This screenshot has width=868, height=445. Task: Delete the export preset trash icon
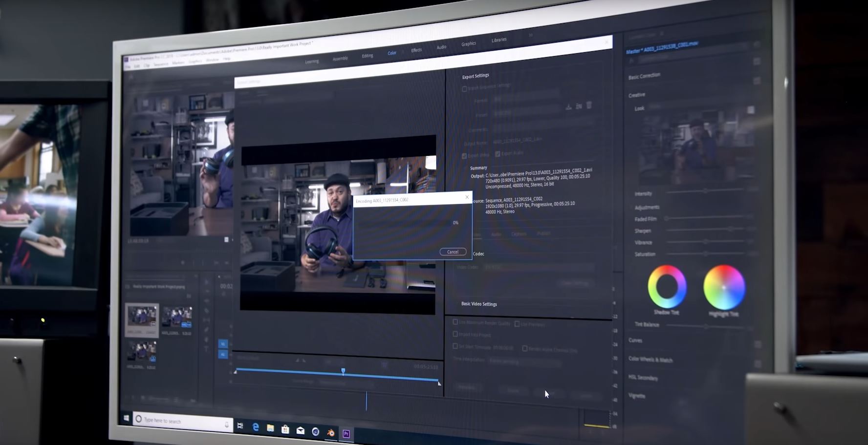coord(589,105)
